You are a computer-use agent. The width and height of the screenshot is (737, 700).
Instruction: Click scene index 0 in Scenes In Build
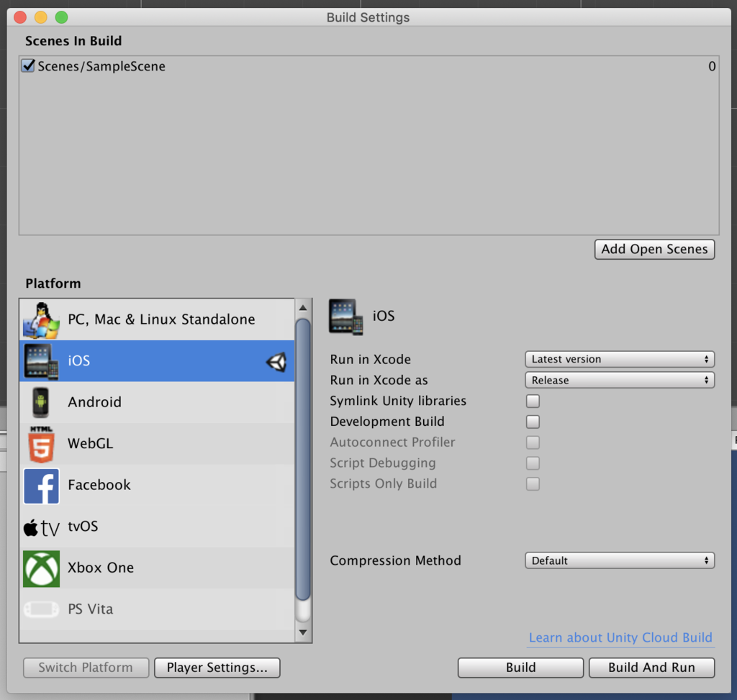click(712, 66)
